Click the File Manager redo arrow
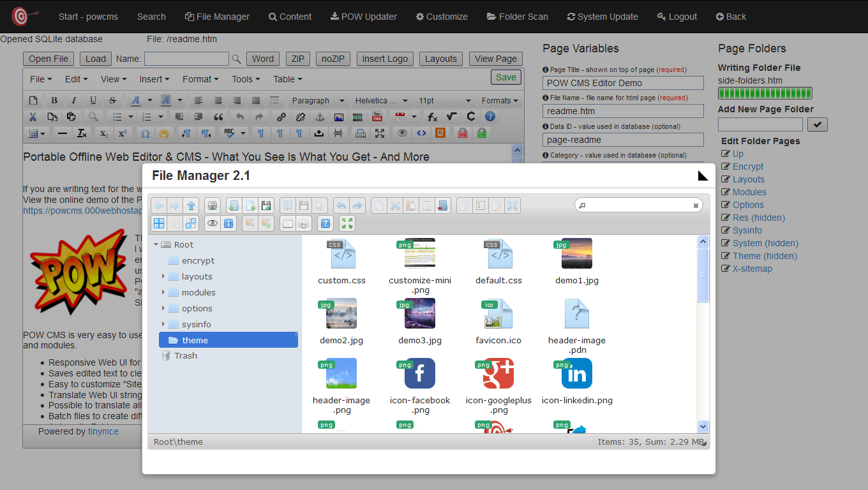The width and height of the screenshot is (868, 490). point(357,205)
